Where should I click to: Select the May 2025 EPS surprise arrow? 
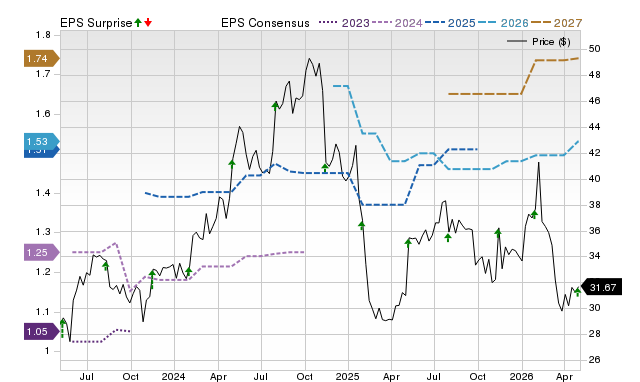click(408, 243)
